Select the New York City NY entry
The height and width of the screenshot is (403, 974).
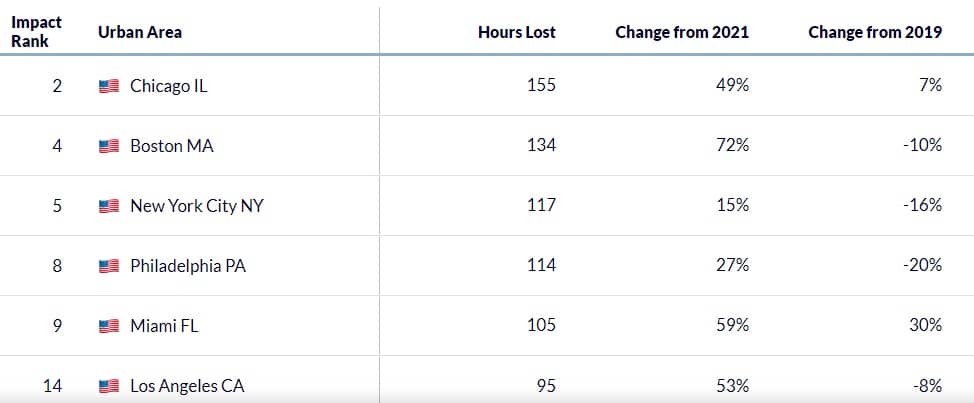point(197,206)
